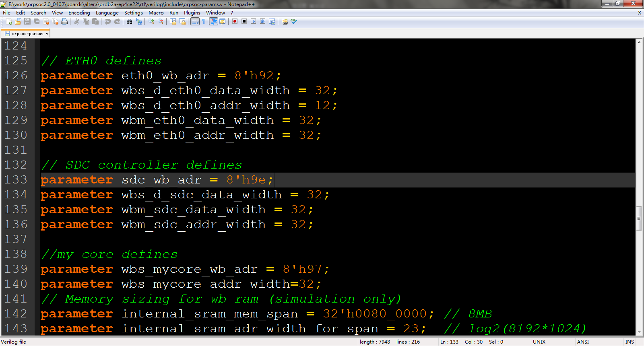Screen dimensions: 644x346
Task: Cut selection with scissors icon
Action: [x=76, y=22]
